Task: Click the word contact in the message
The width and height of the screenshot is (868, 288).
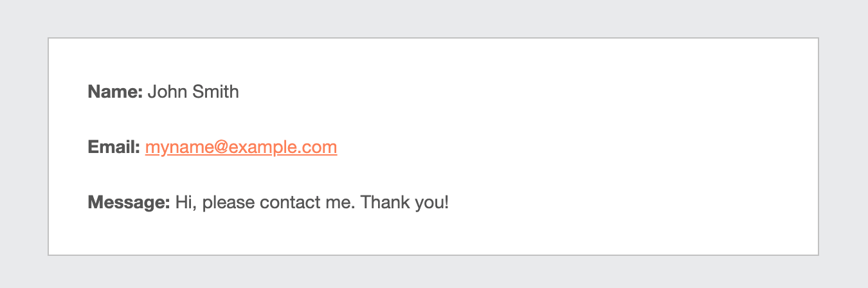Action: [x=286, y=203]
